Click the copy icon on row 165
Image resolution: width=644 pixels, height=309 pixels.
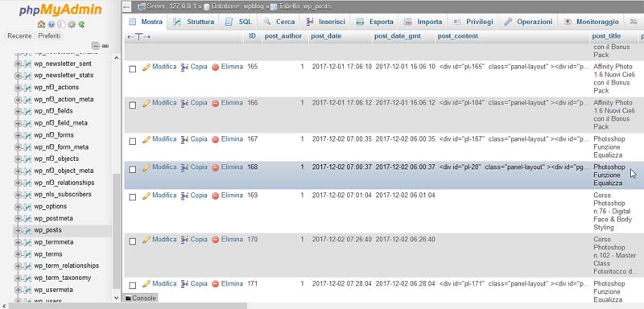pos(184,67)
